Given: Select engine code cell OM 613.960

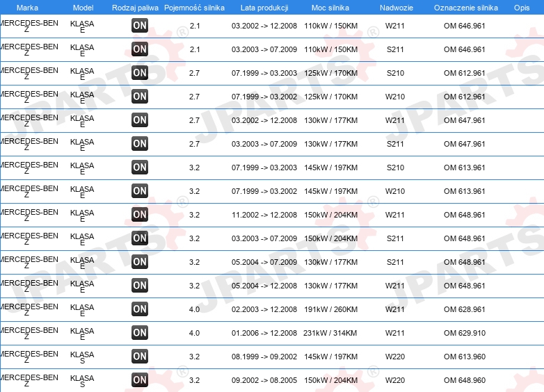Looking at the screenshot, I should [x=465, y=357].
